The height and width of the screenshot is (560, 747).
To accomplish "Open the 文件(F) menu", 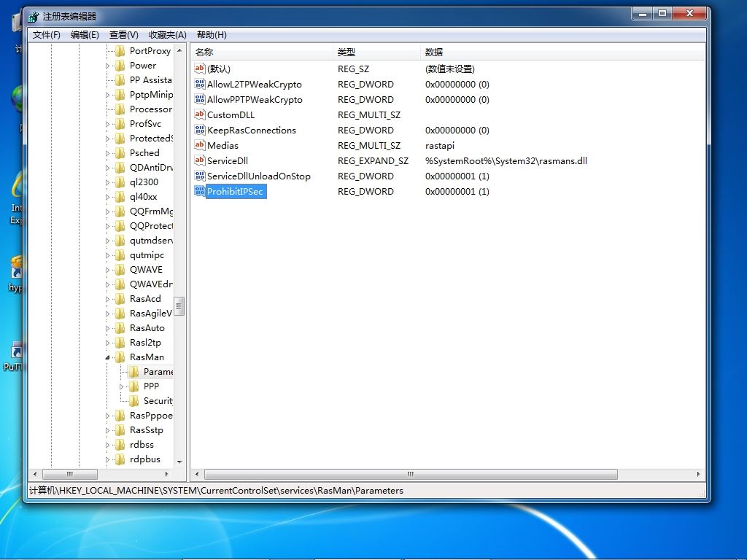I will coord(46,35).
